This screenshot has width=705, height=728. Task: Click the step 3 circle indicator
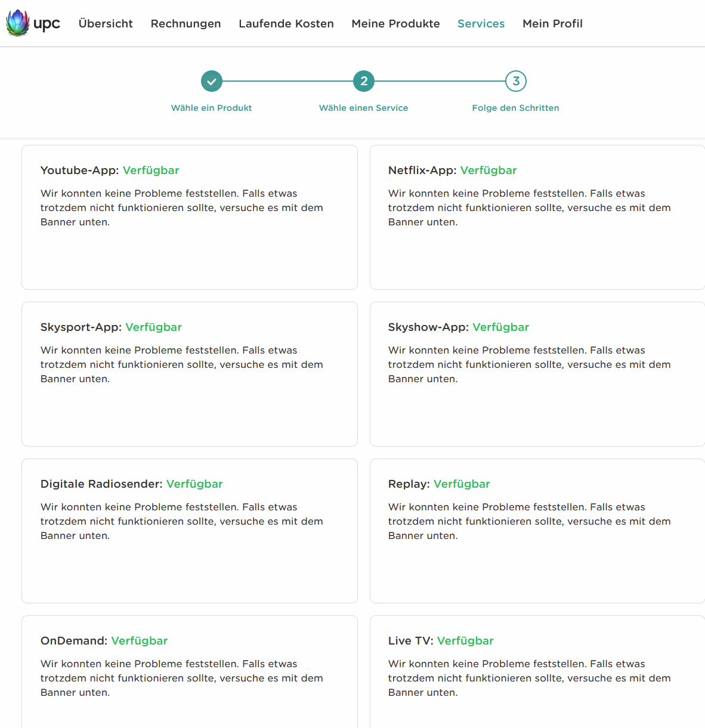[x=516, y=81]
